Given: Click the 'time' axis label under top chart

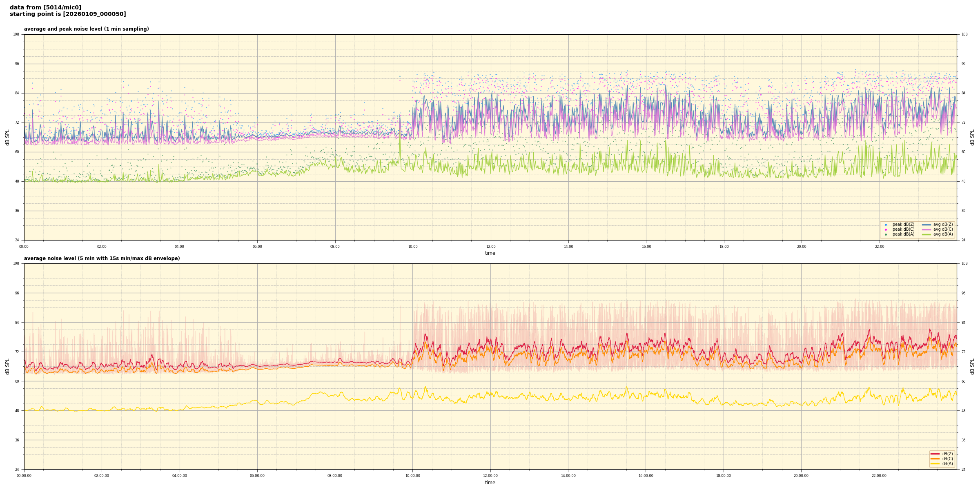Looking at the screenshot, I should click(x=490, y=253).
